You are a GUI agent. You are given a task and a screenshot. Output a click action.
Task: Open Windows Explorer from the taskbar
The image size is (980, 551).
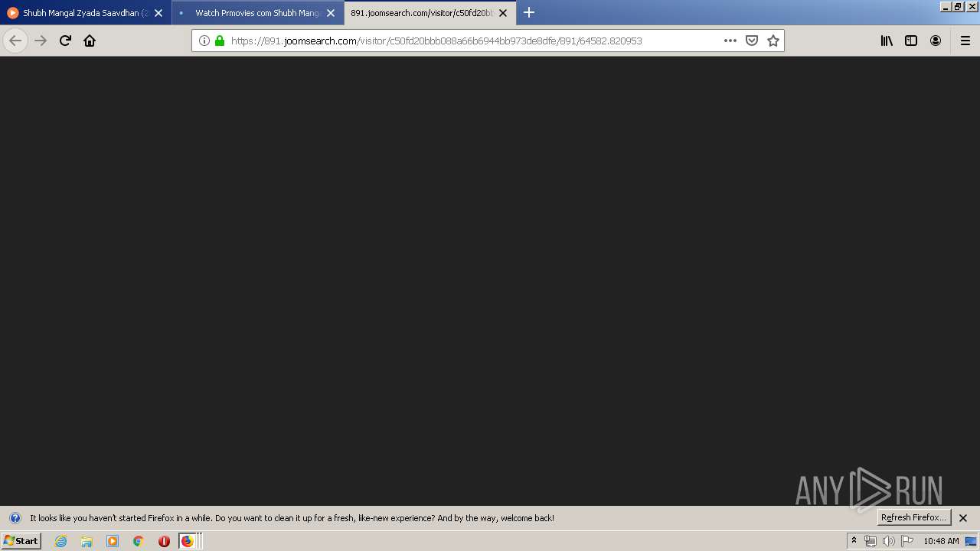(87, 541)
